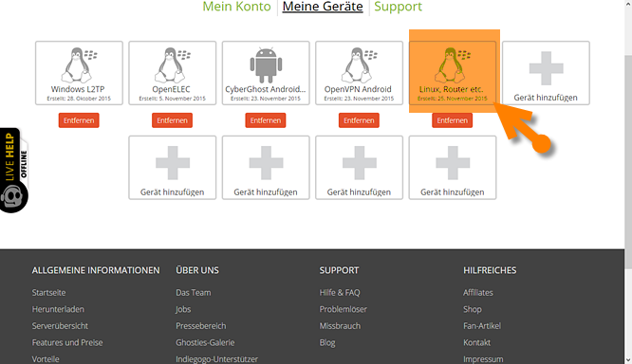The width and height of the screenshot is (632, 364).
Task: Click Entfernen under Linux, Router etc.
Action: tap(453, 120)
